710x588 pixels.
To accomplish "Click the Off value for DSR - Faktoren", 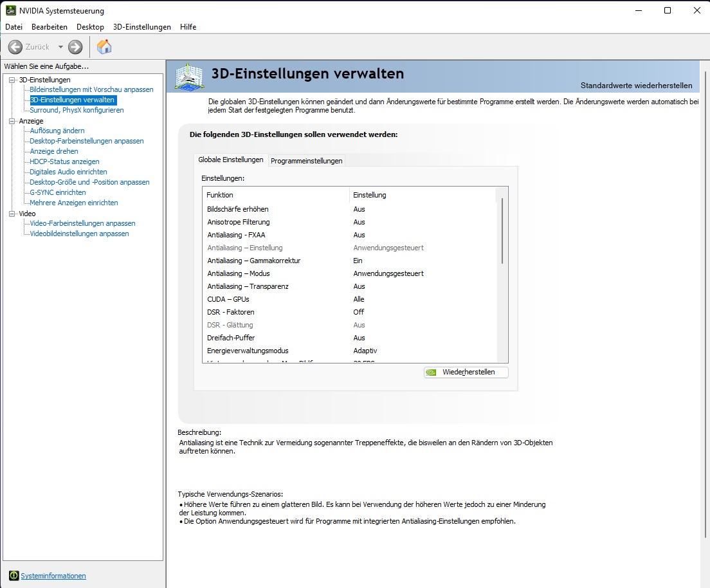I will click(359, 312).
